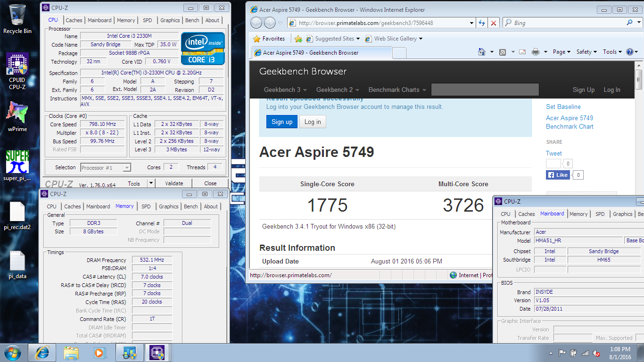The width and height of the screenshot is (644, 362).
Task: Click the Action Center flag tray icon
Action: tap(562, 353)
